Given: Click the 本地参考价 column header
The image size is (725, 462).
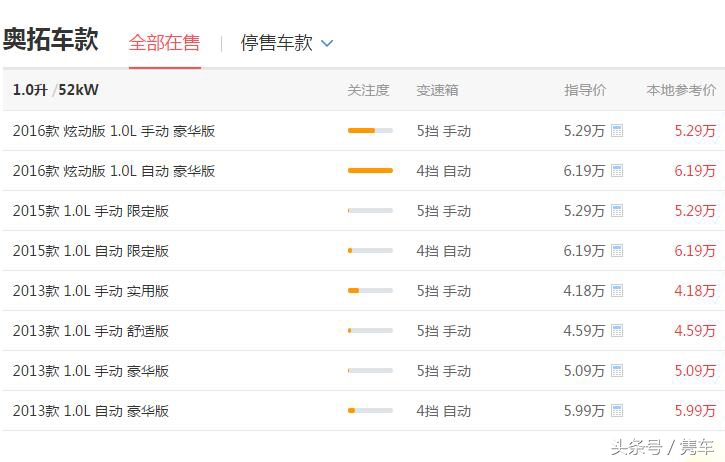Looking at the screenshot, I should [681, 90].
